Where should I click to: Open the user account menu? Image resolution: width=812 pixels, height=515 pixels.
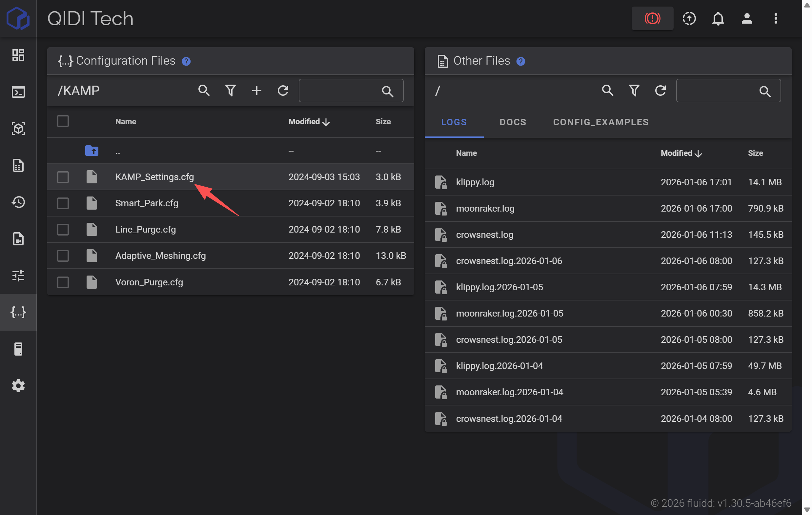point(747,18)
